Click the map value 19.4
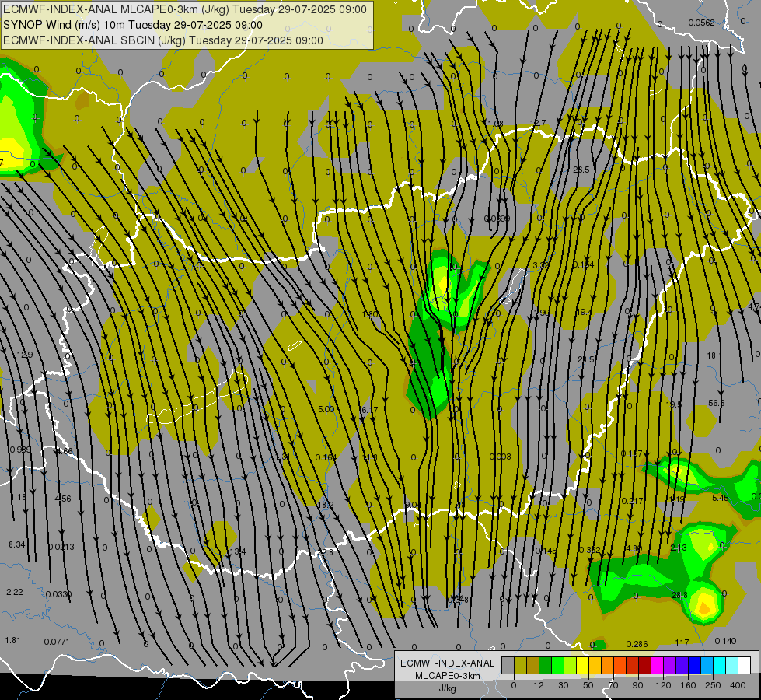Image resolution: width=761 pixels, height=700 pixels. pos(583,312)
